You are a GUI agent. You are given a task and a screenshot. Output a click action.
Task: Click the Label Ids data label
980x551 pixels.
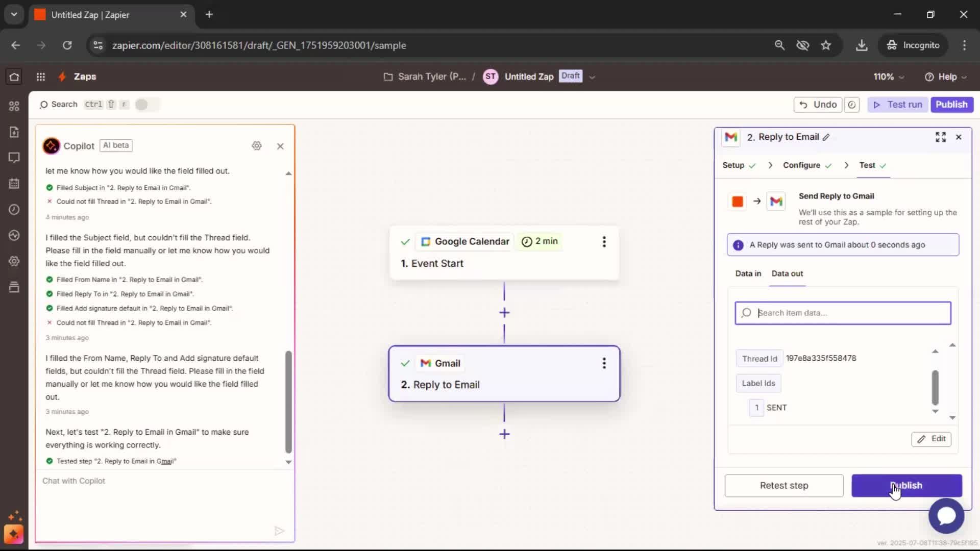pos(758,383)
